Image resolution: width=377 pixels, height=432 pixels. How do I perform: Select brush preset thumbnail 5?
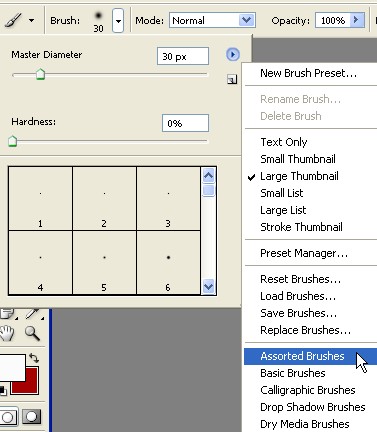(104, 262)
